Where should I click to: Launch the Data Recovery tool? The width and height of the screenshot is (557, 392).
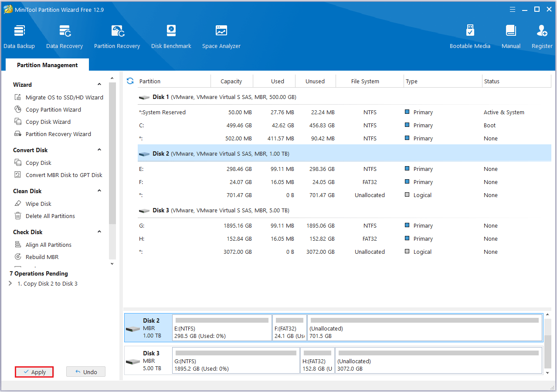pos(65,37)
